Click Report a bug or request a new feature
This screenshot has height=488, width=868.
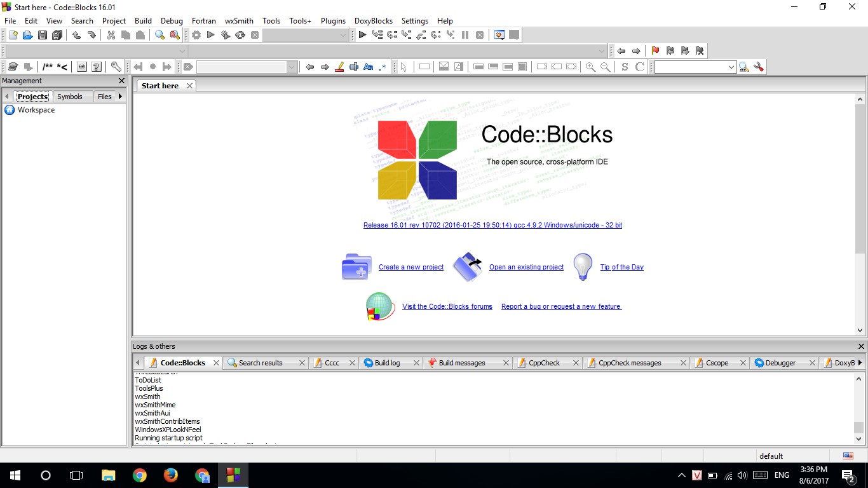tap(561, 306)
